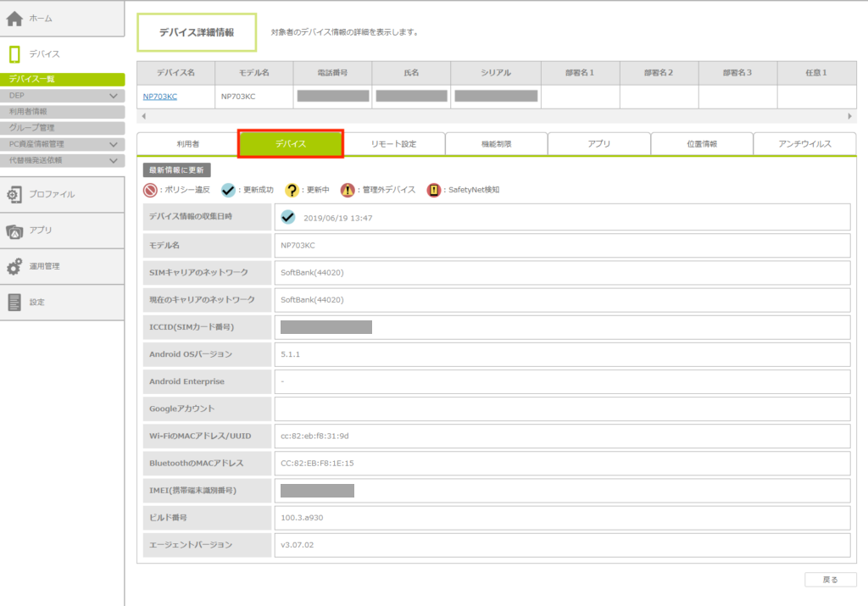Expand the DEP submenu
Viewport: 868px width, 606px height.
pyautogui.click(x=114, y=96)
